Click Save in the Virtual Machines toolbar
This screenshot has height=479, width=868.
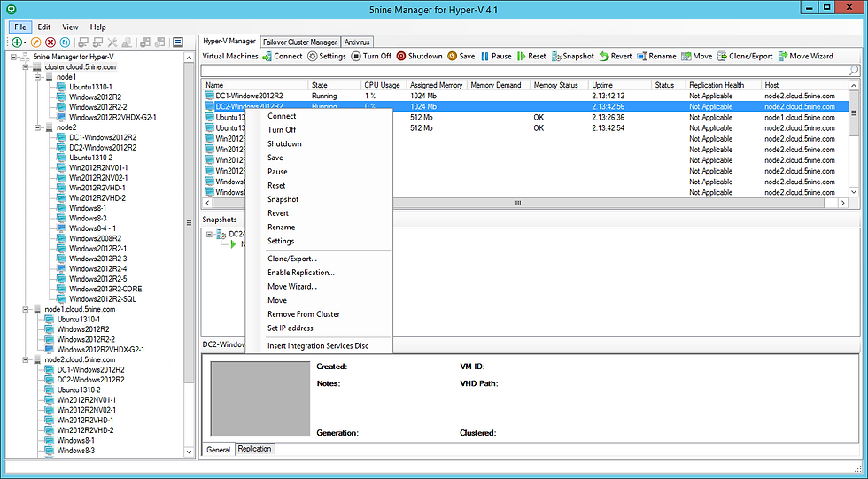461,56
